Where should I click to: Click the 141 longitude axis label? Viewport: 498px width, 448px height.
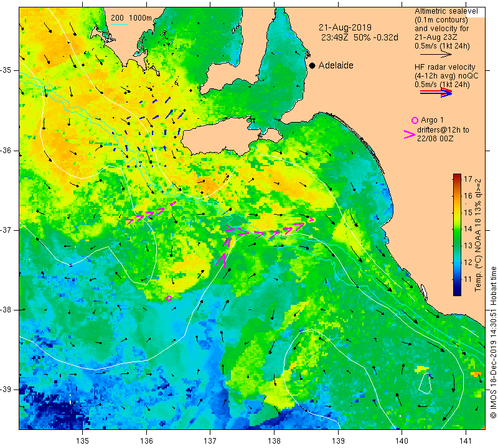[466, 441]
